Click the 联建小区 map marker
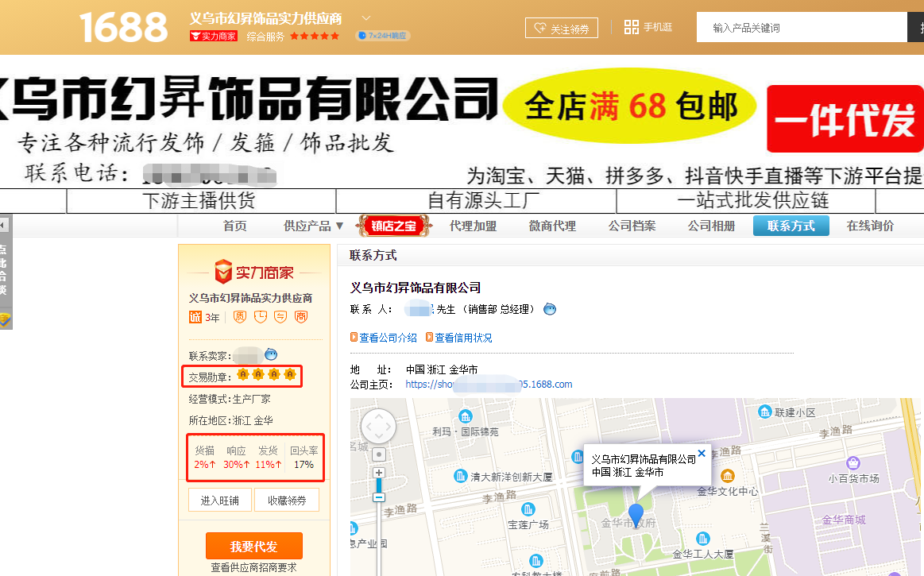The width and height of the screenshot is (924, 576). 765,412
